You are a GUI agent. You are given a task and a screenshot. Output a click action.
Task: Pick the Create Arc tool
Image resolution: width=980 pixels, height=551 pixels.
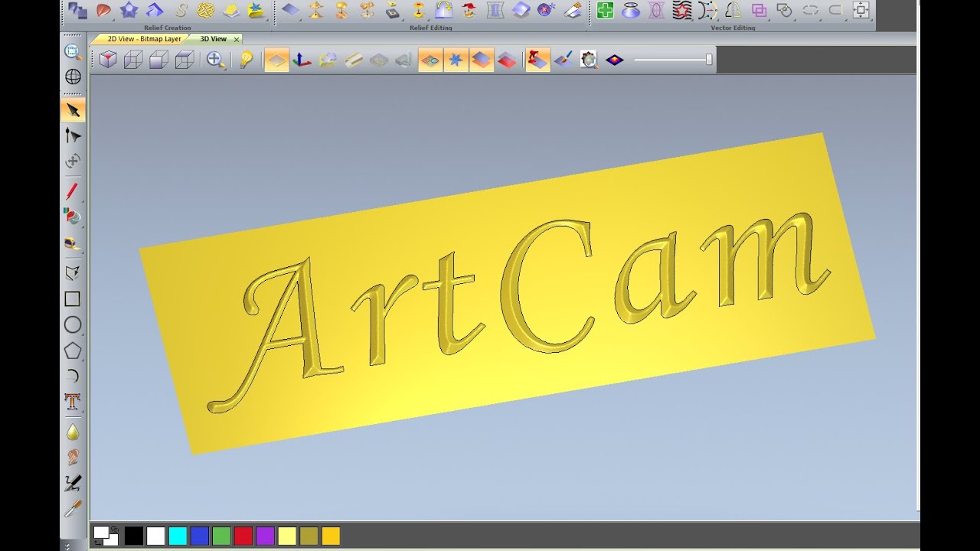pyautogui.click(x=73, y=376)
